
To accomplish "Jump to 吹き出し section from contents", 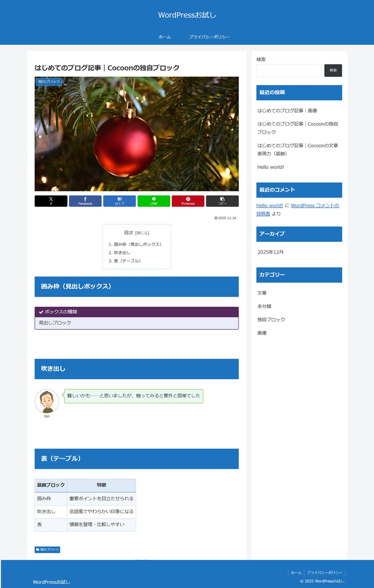I will coord(122,253).
